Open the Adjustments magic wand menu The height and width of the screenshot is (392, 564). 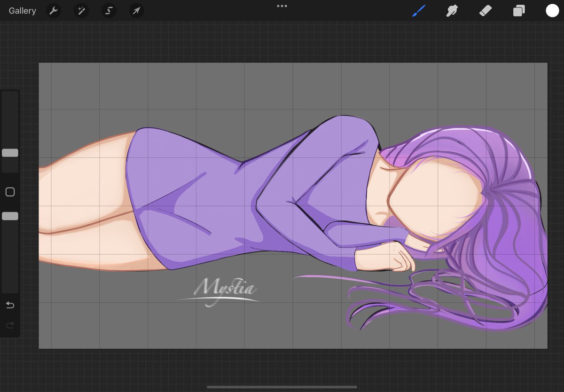click(81, 11)
